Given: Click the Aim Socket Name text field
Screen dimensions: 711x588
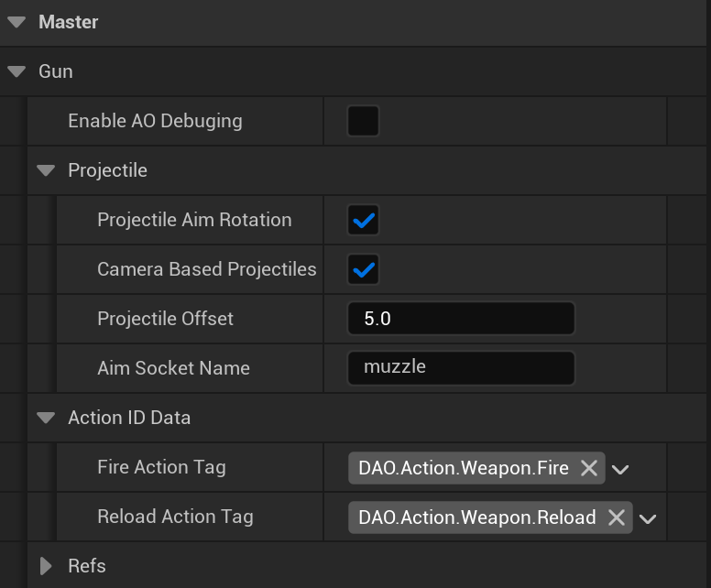Looking at the screenshot, I should [461, 368].
